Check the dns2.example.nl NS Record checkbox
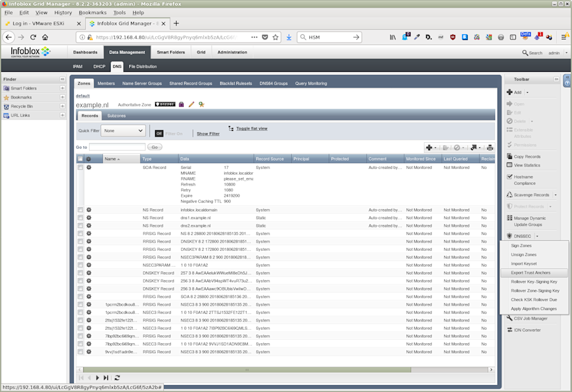 80,226
